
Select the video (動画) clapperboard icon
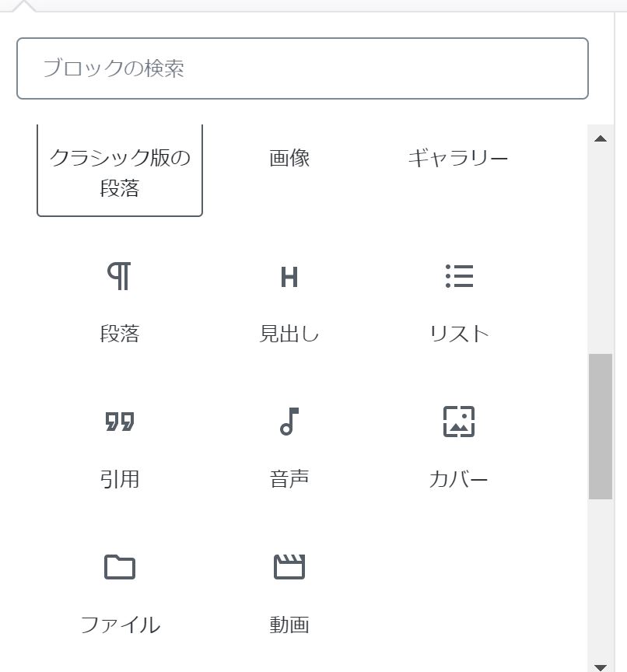pos(289,567)
